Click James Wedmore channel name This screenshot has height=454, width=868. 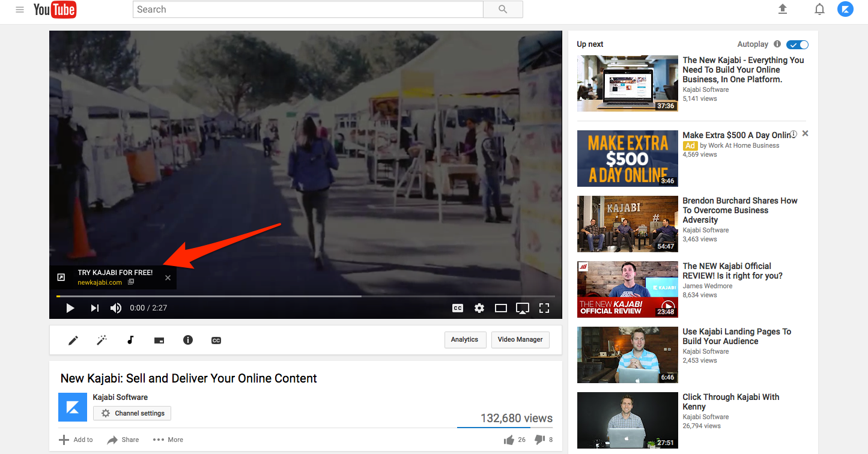coord(709,286)
